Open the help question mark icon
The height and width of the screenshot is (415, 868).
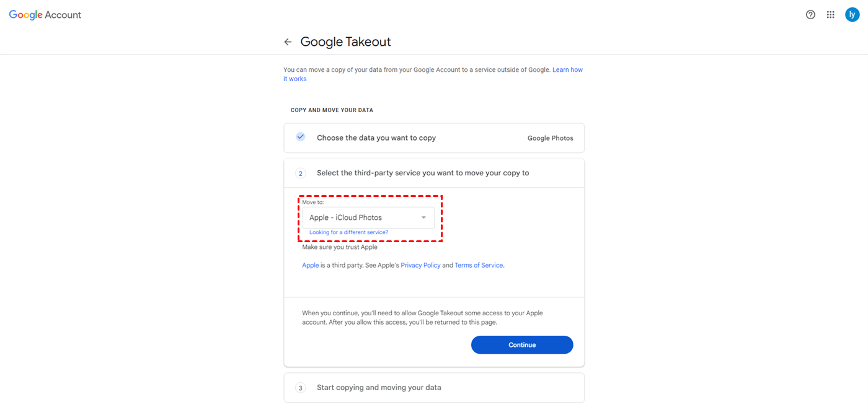point(810,15)
